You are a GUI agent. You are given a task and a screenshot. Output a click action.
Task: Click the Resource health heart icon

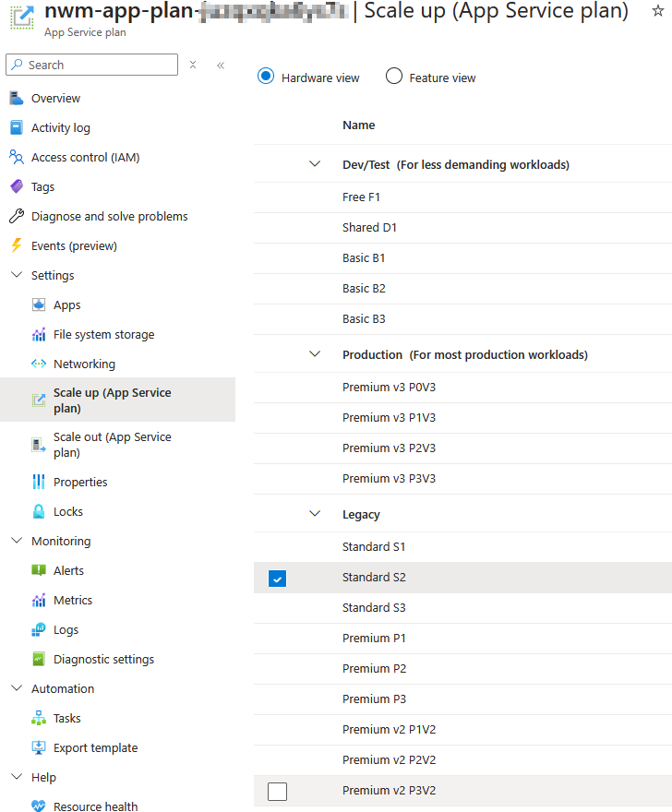click(x=39, y=806)
